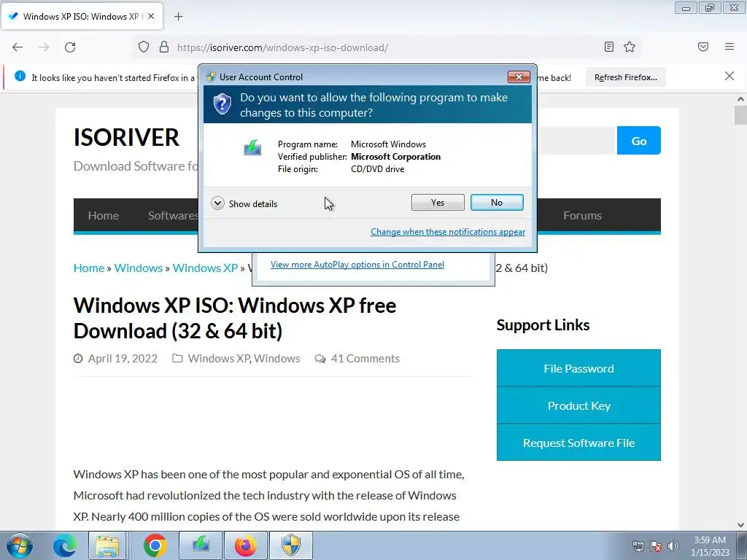Click the taskbar clock showing 3:59 AM
747x560 pixels.
coord(710,546)
